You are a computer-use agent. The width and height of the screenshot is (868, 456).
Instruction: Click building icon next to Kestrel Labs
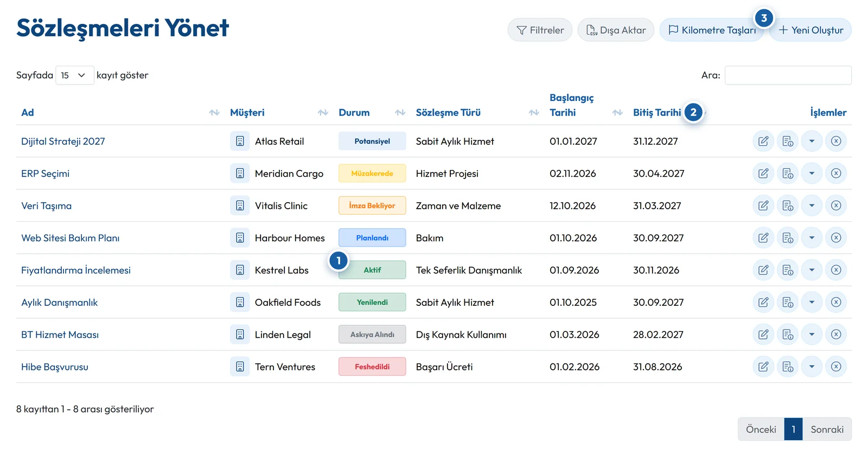(240, 270)
